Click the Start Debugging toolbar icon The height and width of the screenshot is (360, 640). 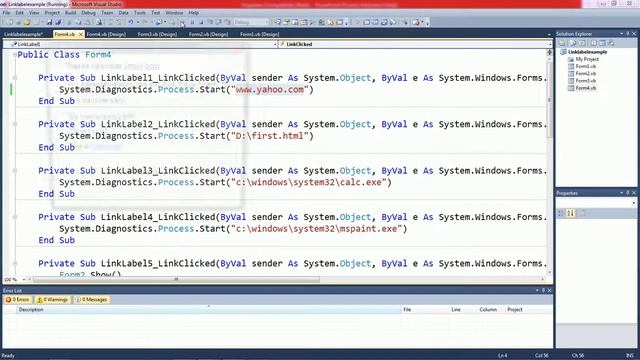182,22
